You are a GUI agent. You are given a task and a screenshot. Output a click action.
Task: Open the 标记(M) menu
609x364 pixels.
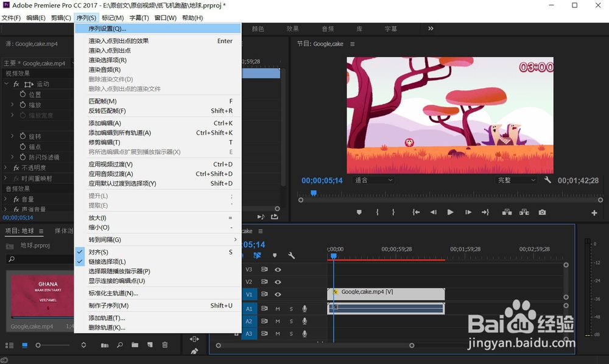(x=113, y=18)
